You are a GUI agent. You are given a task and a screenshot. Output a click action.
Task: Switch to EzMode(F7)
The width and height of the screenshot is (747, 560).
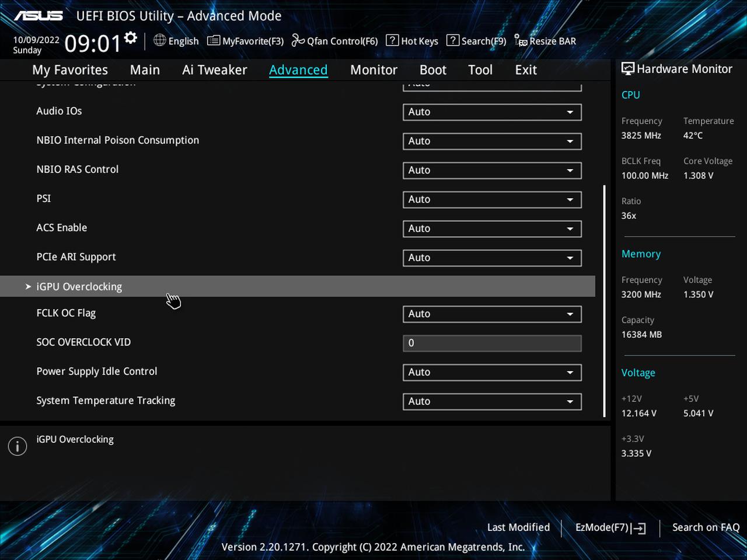(610, 527)
